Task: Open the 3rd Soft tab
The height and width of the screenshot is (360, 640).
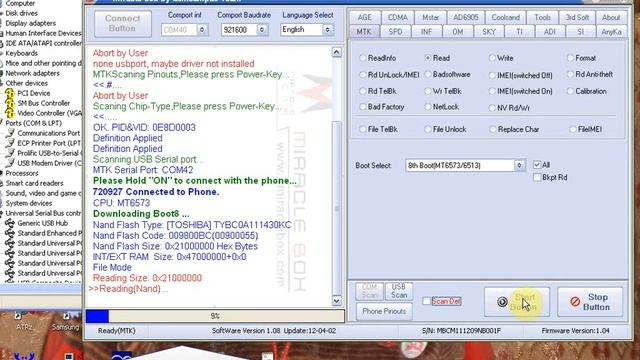Action: coord(577,18)
